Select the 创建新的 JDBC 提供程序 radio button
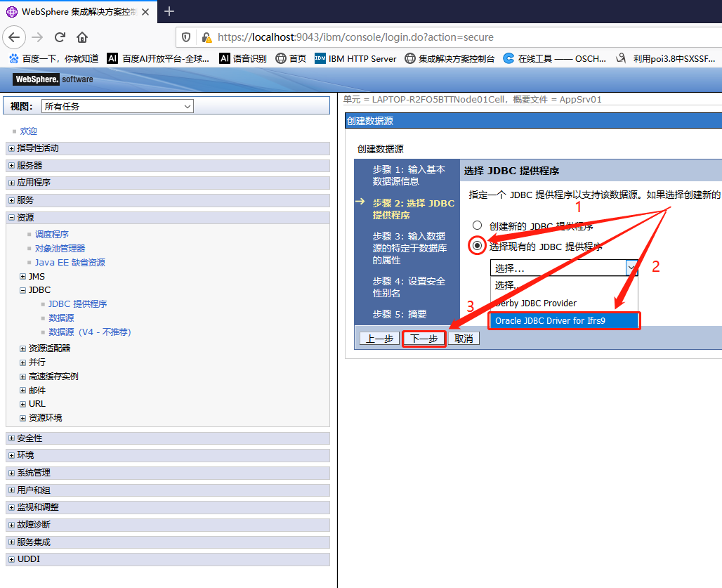The height and width of the screenshot is (588, 722). coord(477,226)
